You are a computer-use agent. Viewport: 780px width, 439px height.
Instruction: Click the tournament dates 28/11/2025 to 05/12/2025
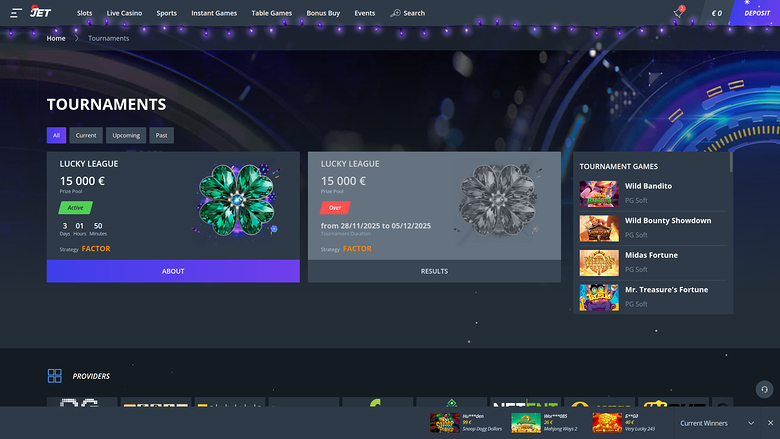(376, 226)
